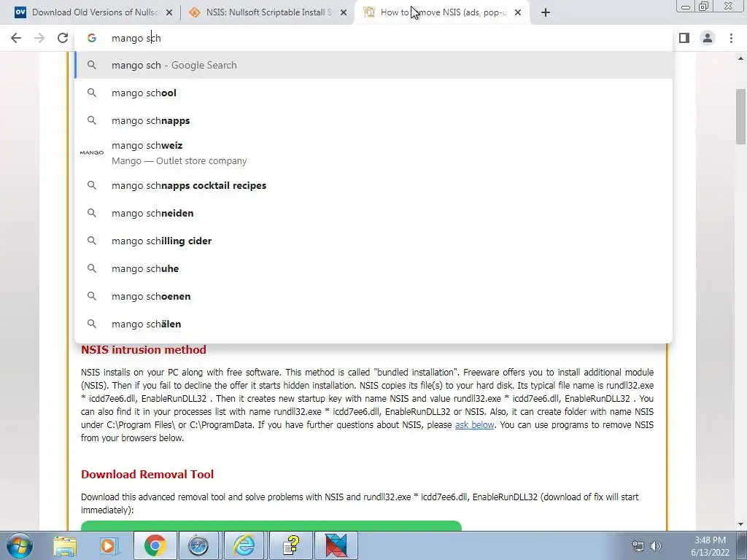Select the 'mango school' suggestion
The height and width of the screenshot is (560, 747).
[x=373, y=93]
